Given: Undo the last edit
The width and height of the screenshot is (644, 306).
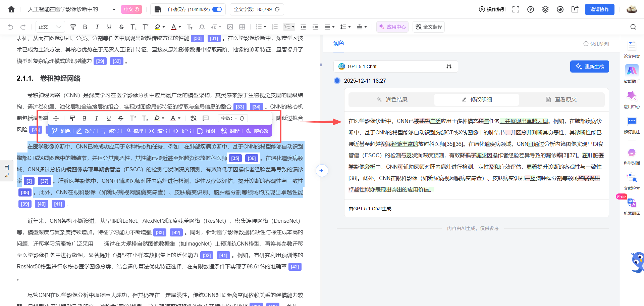Looking at the screenshot, I should point(11,27).
